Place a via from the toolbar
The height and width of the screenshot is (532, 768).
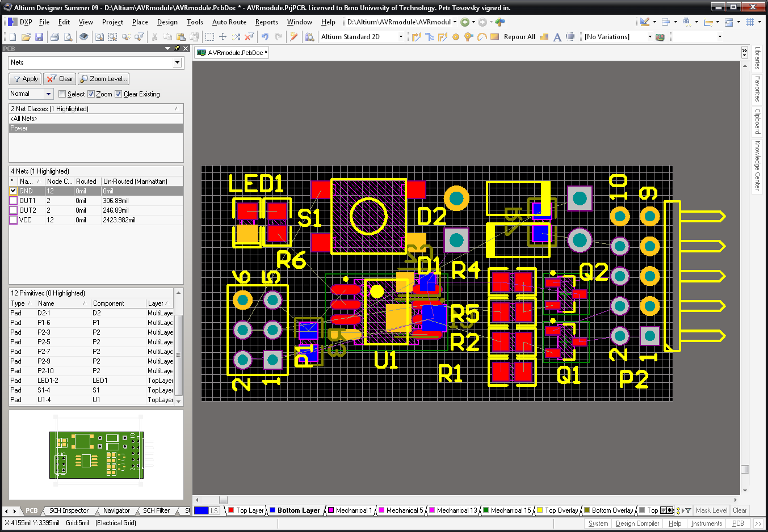[469, 37]
